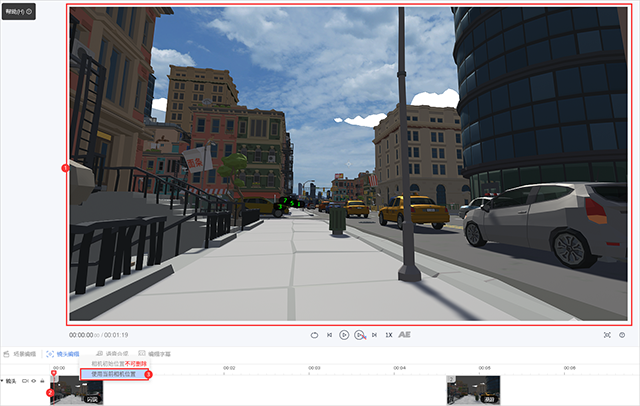The width and height of the screenshot is (640, 406).
Task: Toggle the lock on the 镜头 track
Action: click(42, 381)
